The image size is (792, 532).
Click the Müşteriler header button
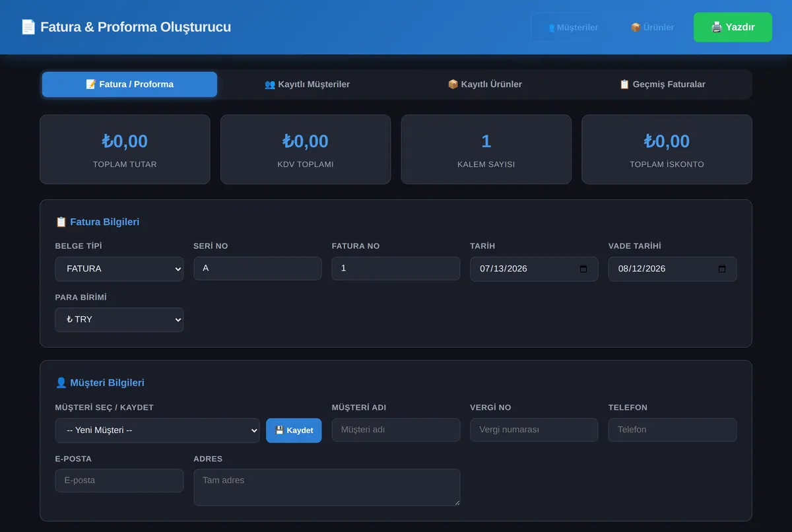pyautogui.click(x=572, y=27)
